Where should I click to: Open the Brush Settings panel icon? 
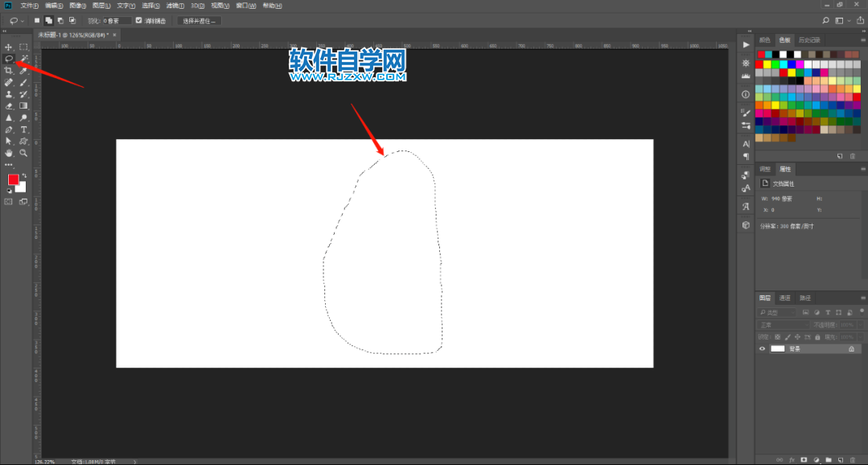[746, 113]
